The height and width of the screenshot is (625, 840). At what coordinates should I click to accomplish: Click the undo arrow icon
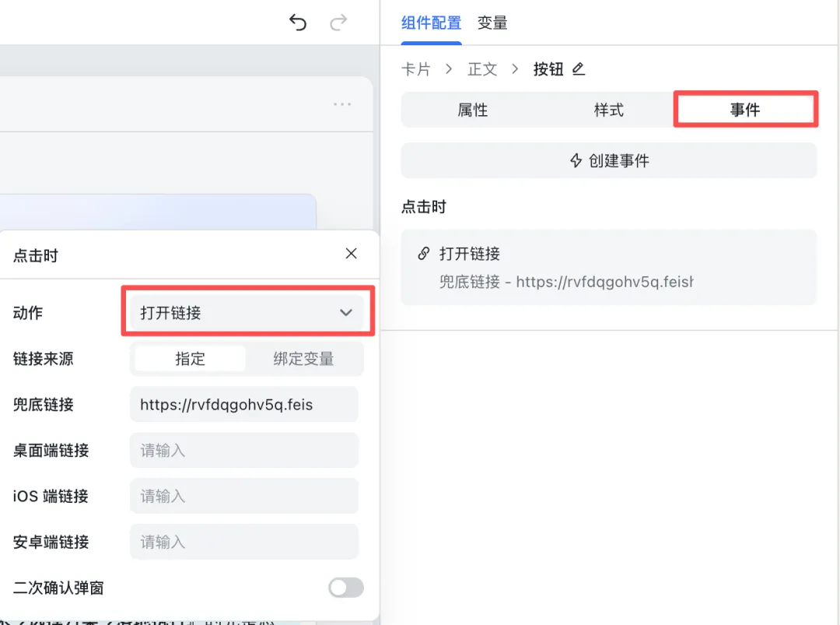298,23
